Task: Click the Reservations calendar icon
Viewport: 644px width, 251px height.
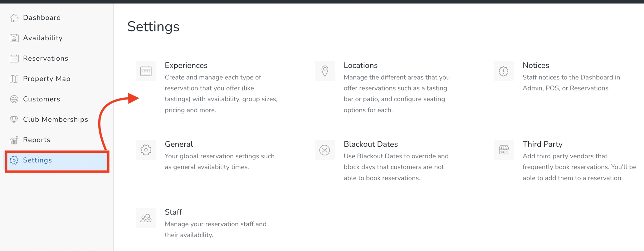Action: pos(14,58)
